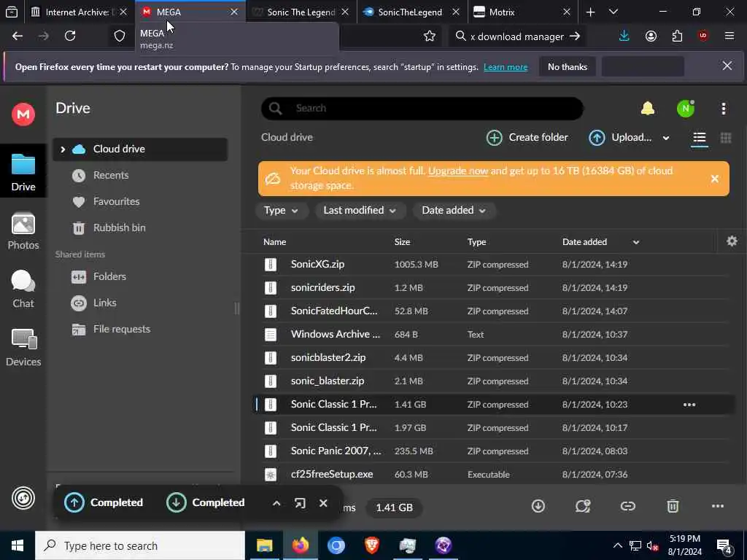Open transfers page from widget
Image resolution: width=747 pixels, height=560 pixels.
pos(300,503)
